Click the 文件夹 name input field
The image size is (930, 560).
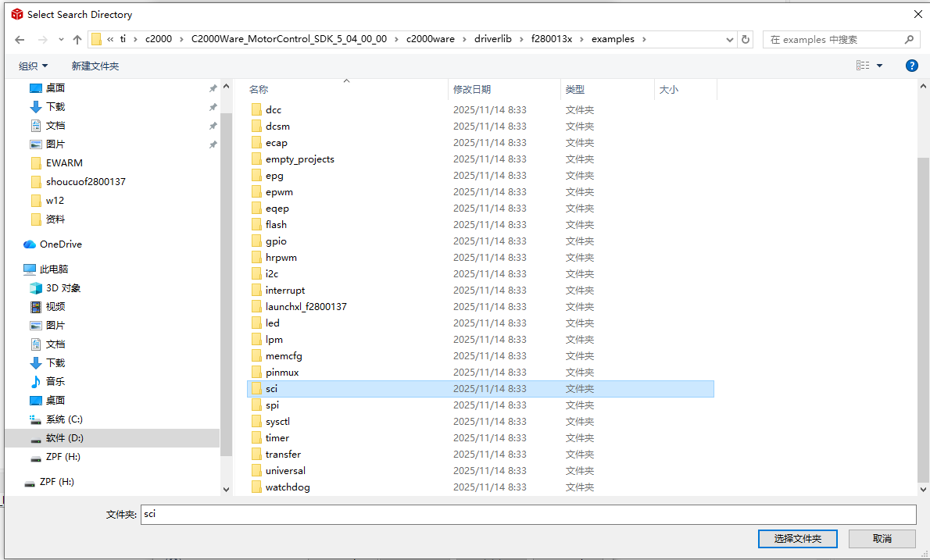coord(528,515)
